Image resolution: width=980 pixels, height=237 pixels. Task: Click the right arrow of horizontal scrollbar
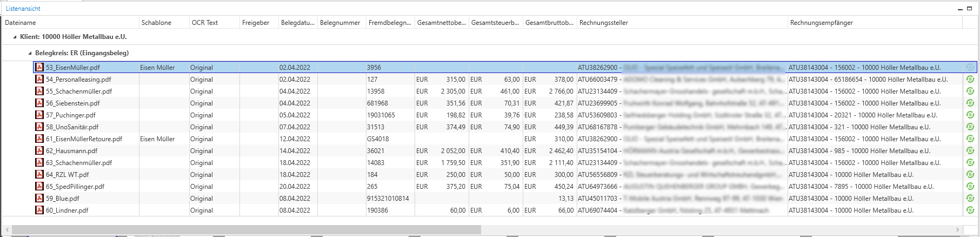[x=957, y=230]
